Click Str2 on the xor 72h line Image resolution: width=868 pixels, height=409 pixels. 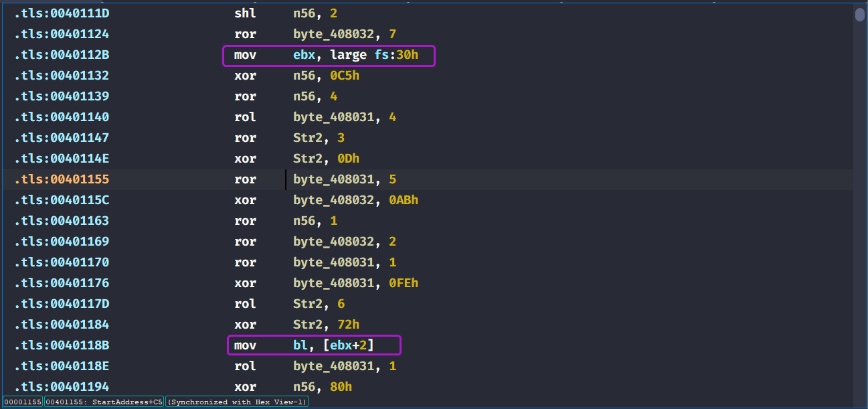coord(307,325)
